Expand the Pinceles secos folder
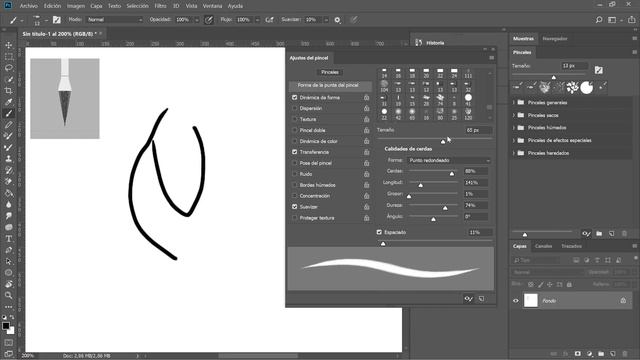This screenshot has height=360, width=640. (x=514, y=115)
